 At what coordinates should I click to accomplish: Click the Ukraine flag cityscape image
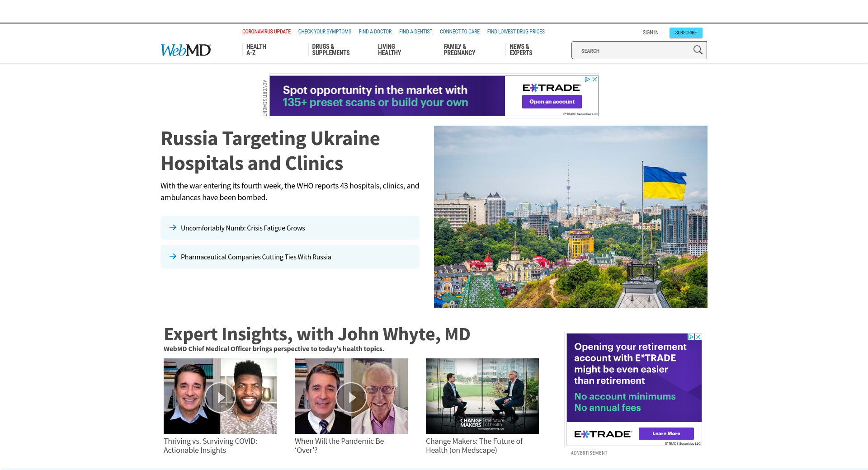coord(571,216)
